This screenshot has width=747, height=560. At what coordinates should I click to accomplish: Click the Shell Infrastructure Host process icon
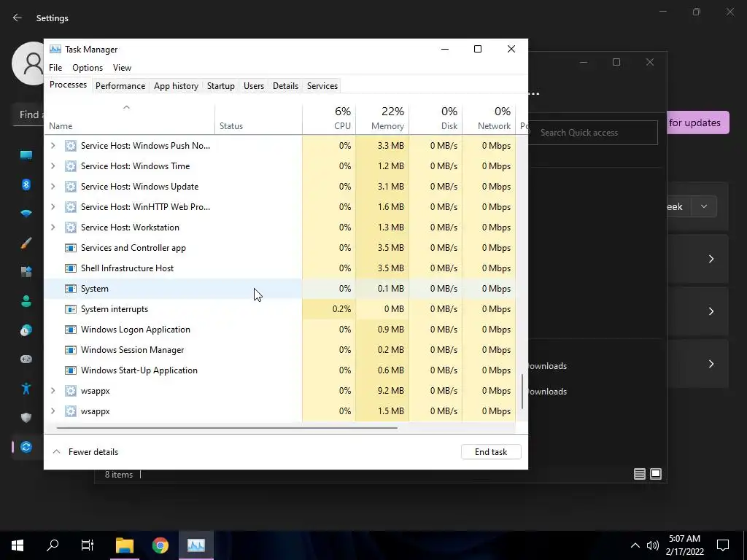point(71,268)
